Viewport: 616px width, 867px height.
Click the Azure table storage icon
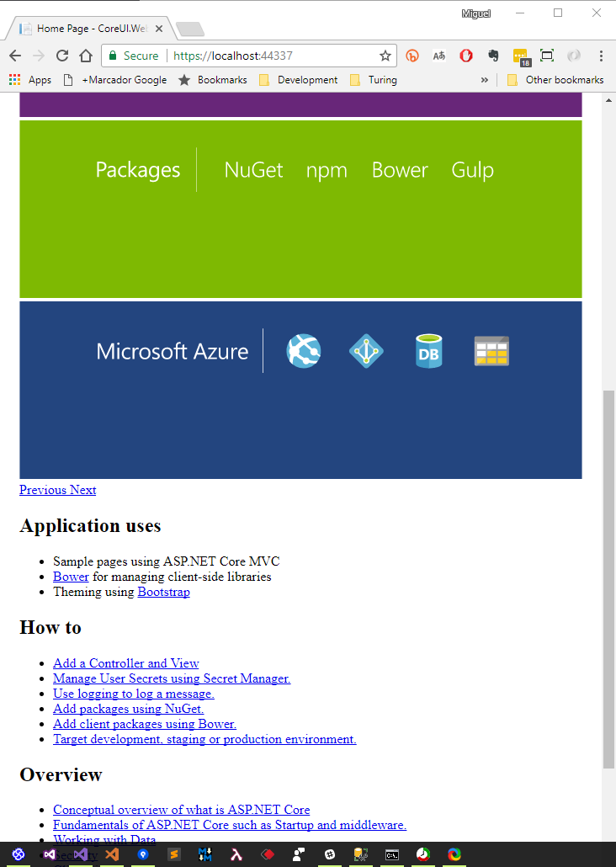pos(491,351)
